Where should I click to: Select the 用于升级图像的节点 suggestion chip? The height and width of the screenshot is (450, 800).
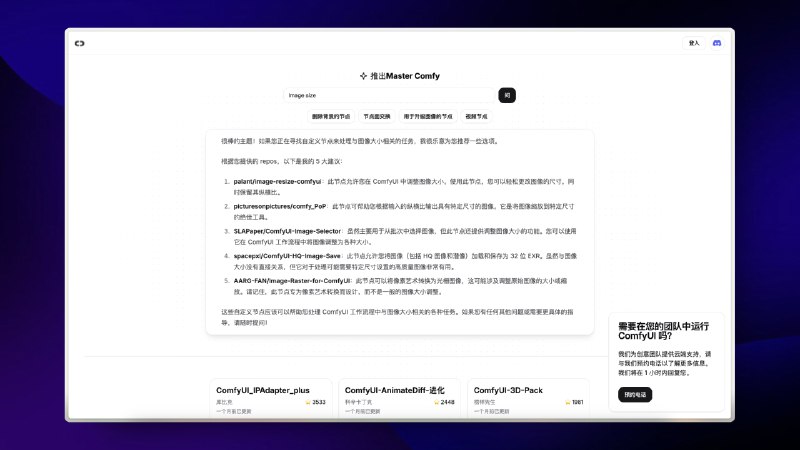(x=428, y=116)
